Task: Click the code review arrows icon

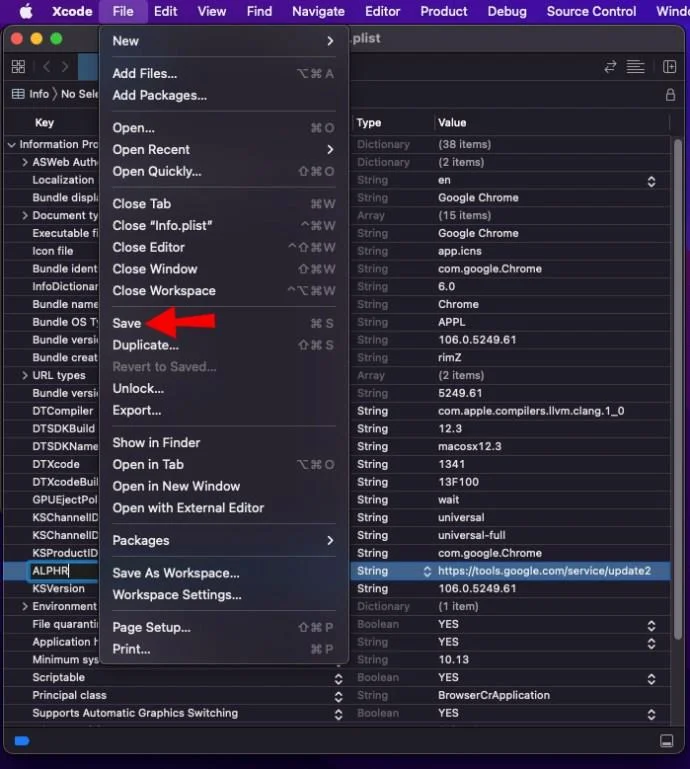Action: coord(610,67)
